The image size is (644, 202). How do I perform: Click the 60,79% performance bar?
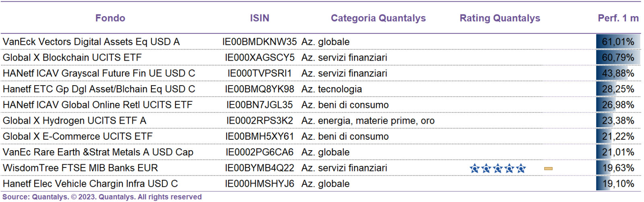618,57
